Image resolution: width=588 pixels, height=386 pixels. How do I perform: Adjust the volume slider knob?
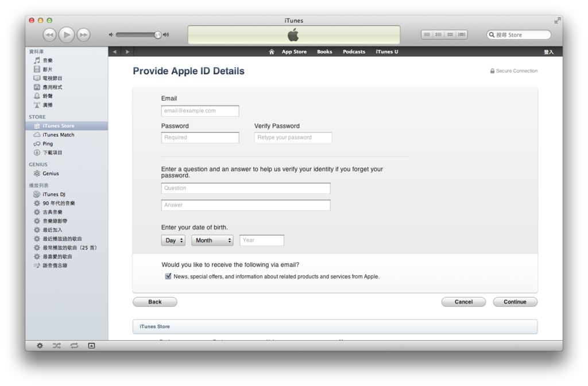[x=158, y=35]
